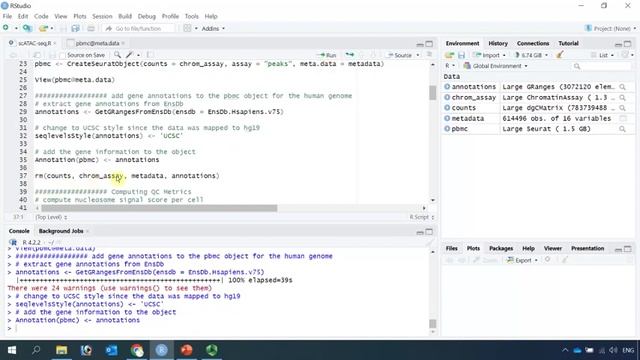The height and width of the screenshot is (360, 640).
Task: Open Export dropdown in Plots pane
Action: pyautogui.click(x=522, y=260)
